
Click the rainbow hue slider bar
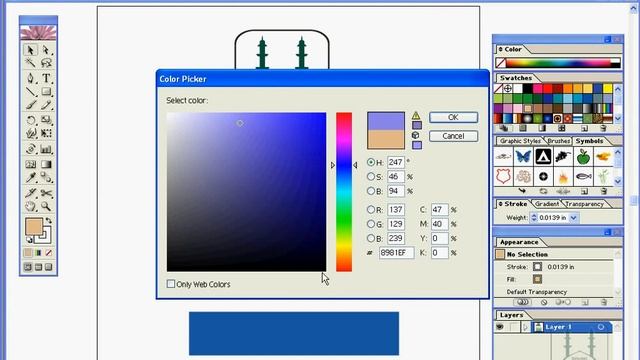coord(344,192)
